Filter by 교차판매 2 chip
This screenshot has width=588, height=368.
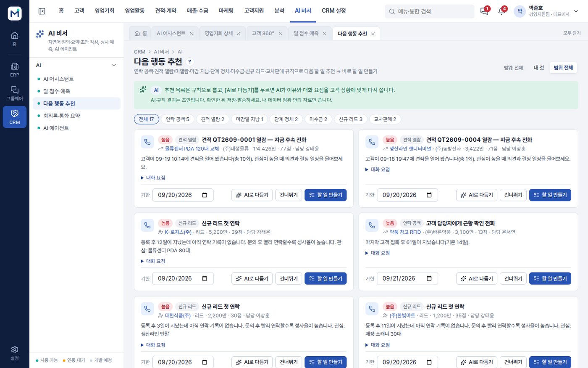click(385, 119)
